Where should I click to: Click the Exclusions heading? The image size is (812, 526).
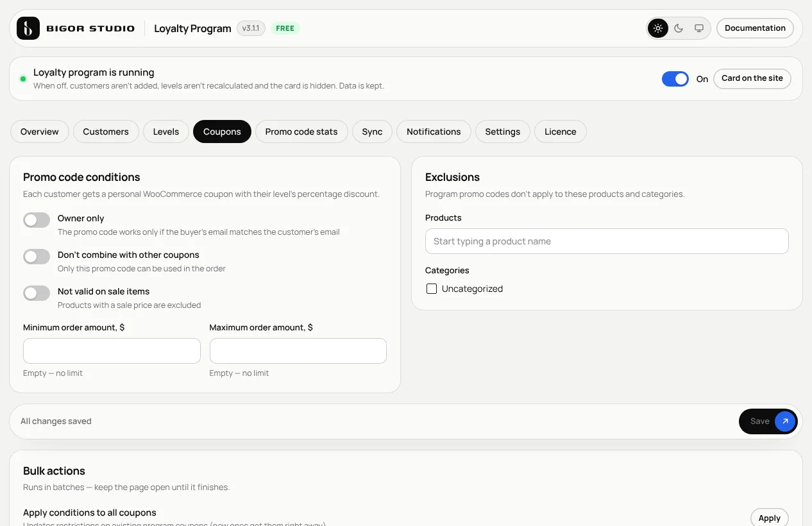pos(452,177)
